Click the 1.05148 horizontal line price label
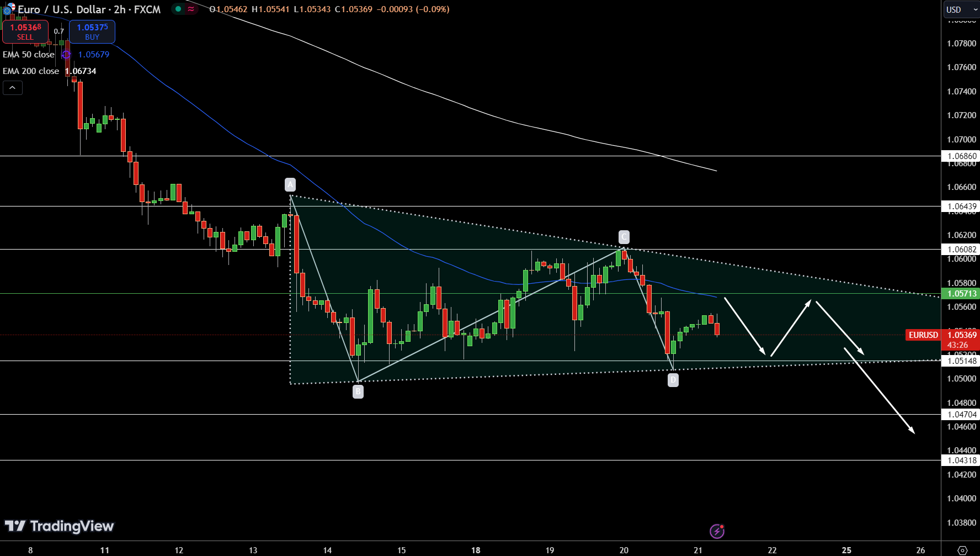Screen dimensions: 980x556 click(x=961, y=361)
